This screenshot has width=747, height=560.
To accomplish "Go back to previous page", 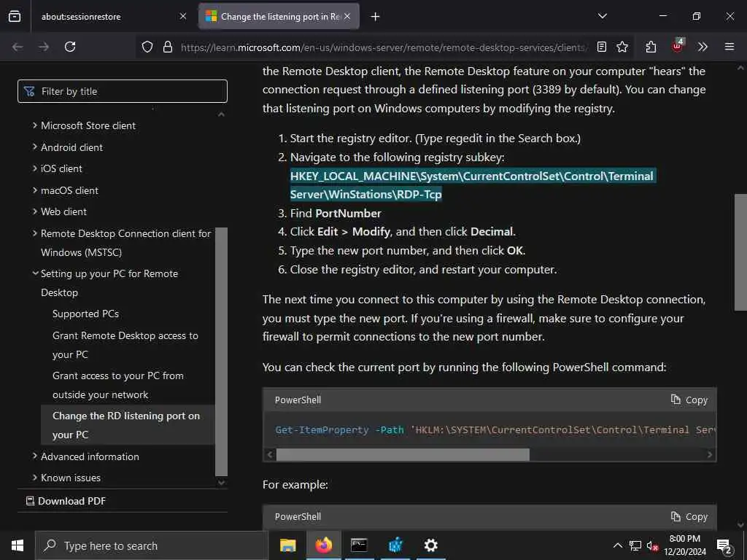I will [18, 47].
